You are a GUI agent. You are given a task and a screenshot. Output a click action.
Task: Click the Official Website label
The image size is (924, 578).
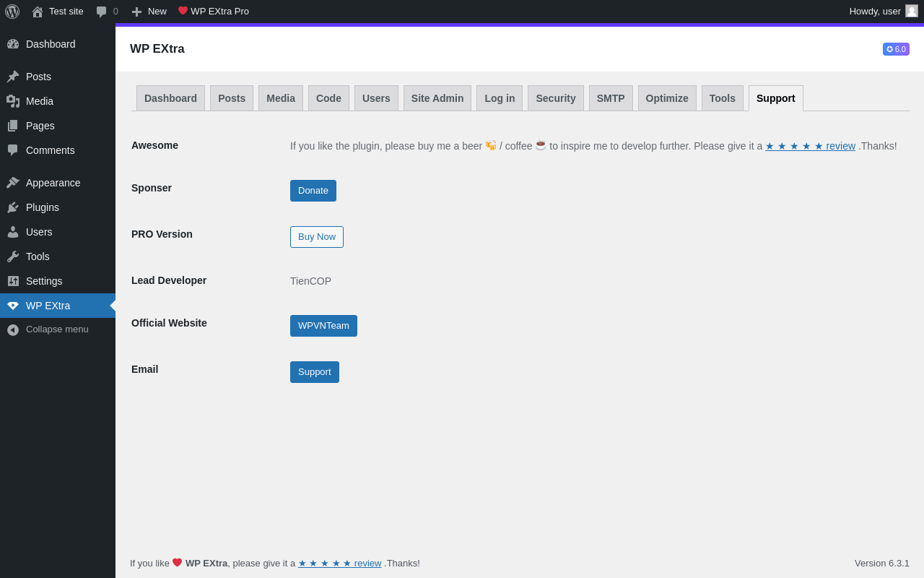point(169,323)
